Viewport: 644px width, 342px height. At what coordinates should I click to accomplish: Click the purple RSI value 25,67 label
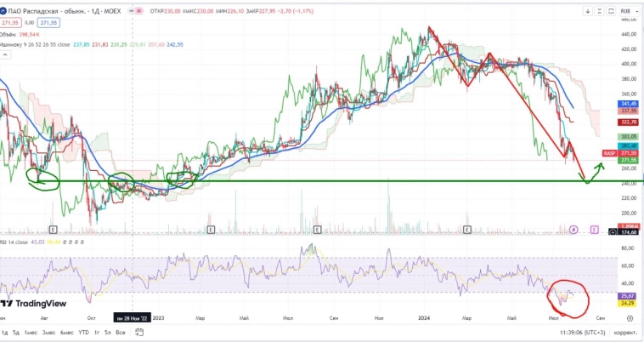click(x=629, y=296)
